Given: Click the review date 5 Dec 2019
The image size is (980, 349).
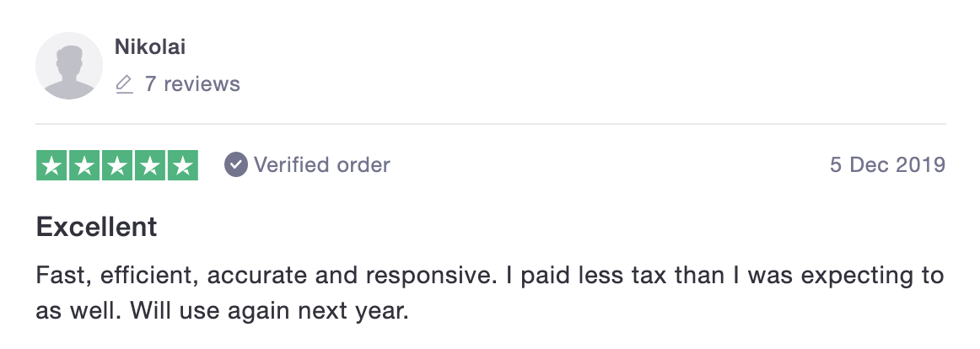Looking at the screenshot, I should [887, 165].
